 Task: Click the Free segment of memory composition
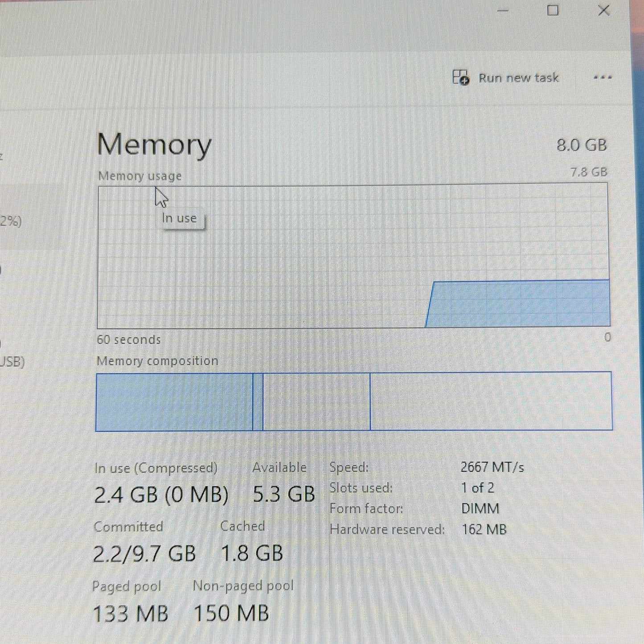click(x=491, y=401)
